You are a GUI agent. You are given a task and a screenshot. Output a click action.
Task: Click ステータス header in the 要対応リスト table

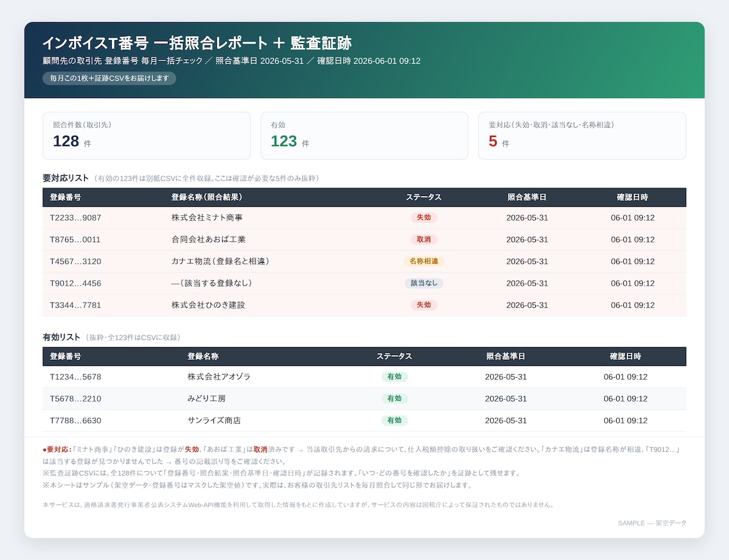pyautogui.click(x=424, y=197)
